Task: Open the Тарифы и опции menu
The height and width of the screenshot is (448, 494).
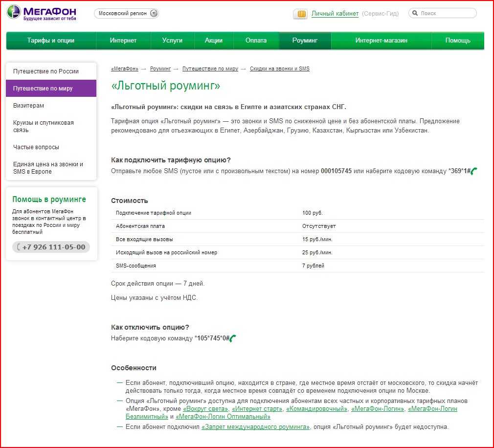Action: tap(51, 40)
